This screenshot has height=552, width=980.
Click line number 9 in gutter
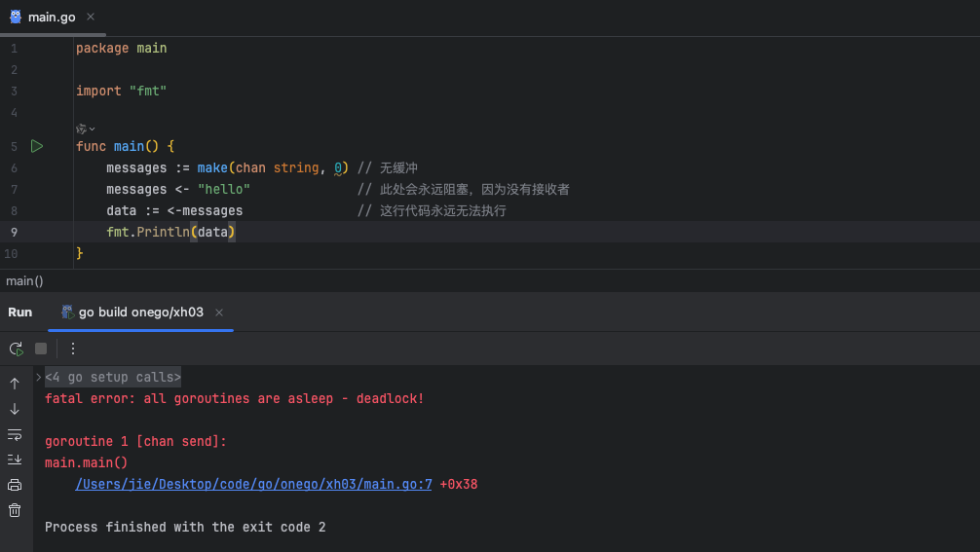[x=14, y=233]
